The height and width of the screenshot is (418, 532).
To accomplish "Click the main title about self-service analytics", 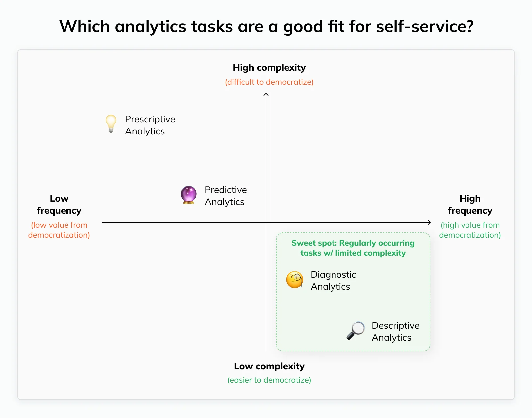I will (266, 26).
